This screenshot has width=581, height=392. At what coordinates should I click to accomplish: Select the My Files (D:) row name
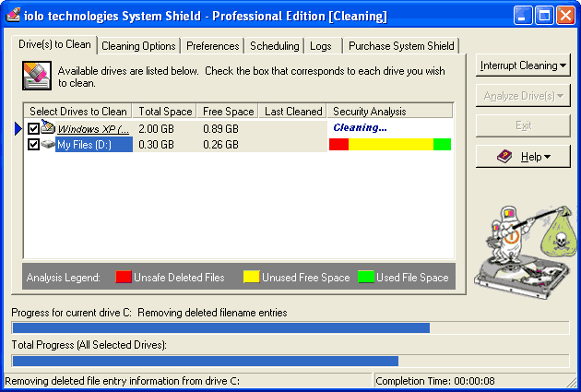(94, 145)
